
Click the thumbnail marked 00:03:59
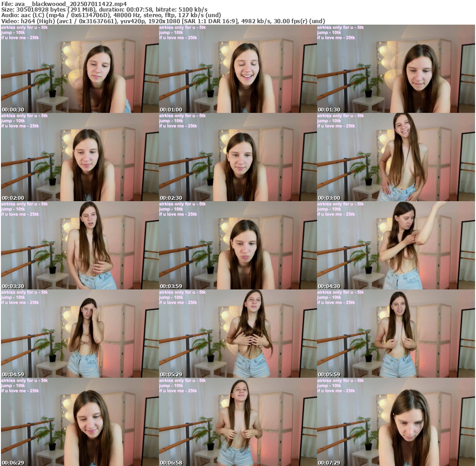[x=238, y=245]
